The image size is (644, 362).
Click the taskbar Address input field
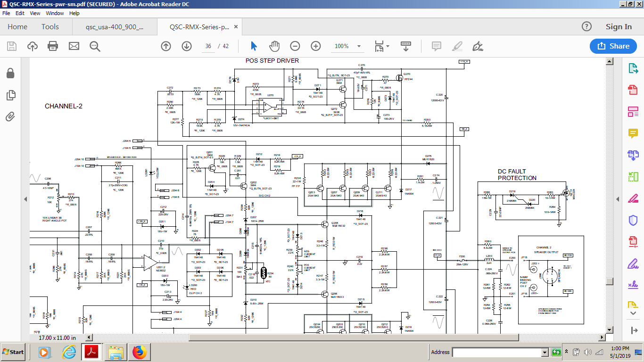coord(497,352)
